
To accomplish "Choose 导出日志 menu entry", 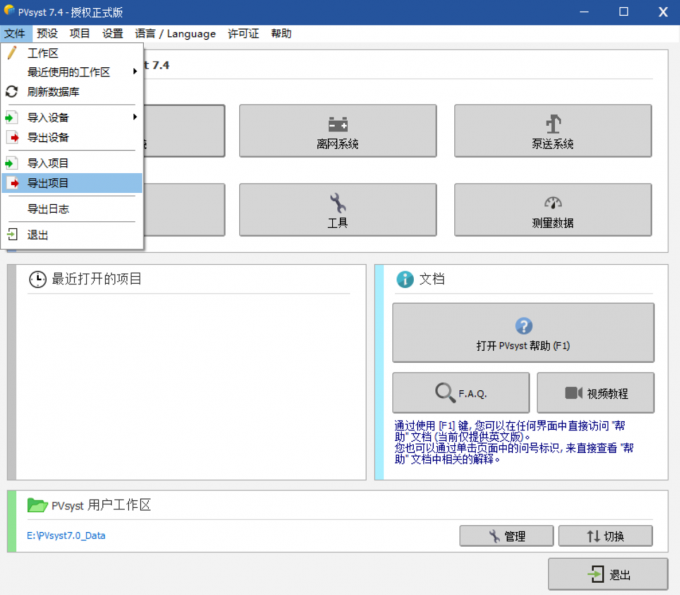I will pos(72,209).
